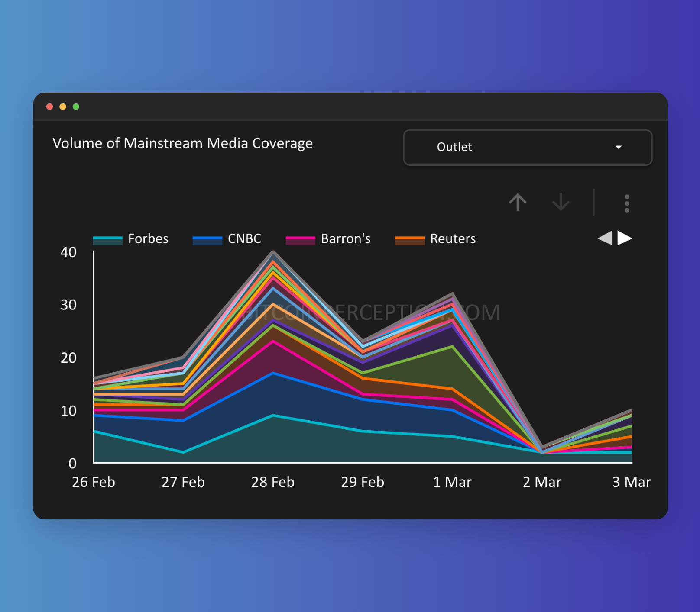The width and height of the screenshot is (700, 612).
Task: Click the Outlet dropdown caret arrow
Action: click(x=619, y=147)
